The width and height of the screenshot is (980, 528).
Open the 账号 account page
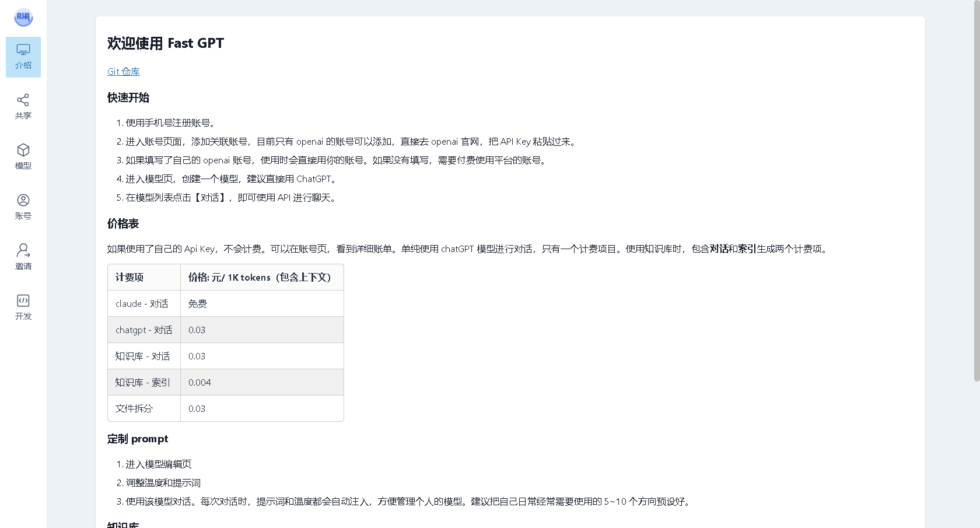click(23, 207)
